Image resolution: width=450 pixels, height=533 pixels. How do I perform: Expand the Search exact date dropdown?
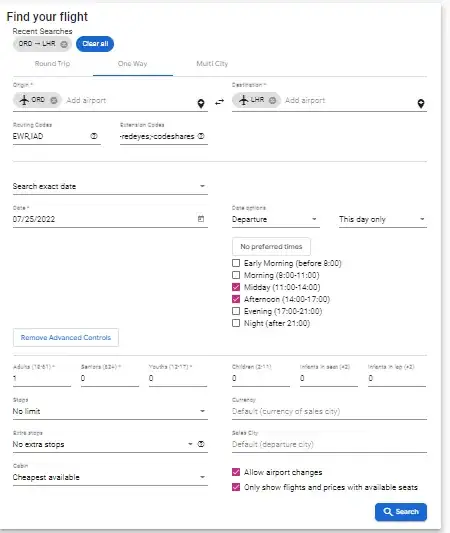click(x=110, y=186)
